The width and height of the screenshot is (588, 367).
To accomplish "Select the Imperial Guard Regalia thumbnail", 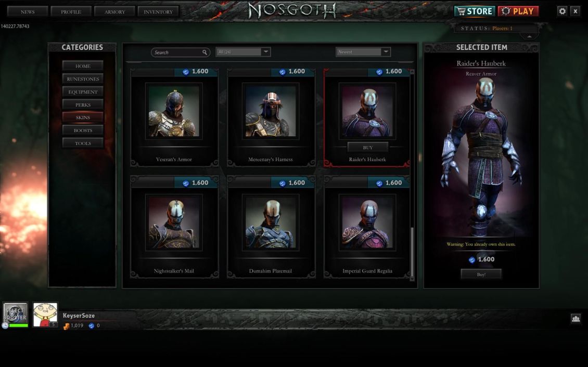I will pyautogui.click(x=367, y=222).
